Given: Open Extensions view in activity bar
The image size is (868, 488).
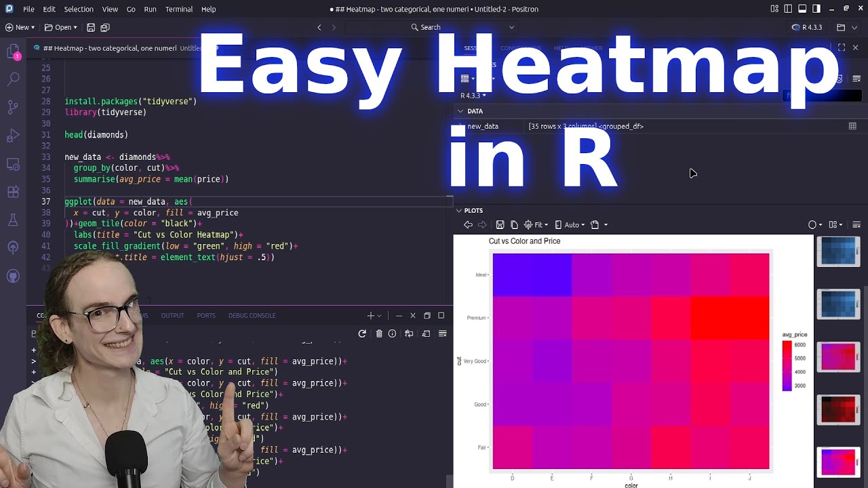Looking at the screenshot, I should coord(13,192).
